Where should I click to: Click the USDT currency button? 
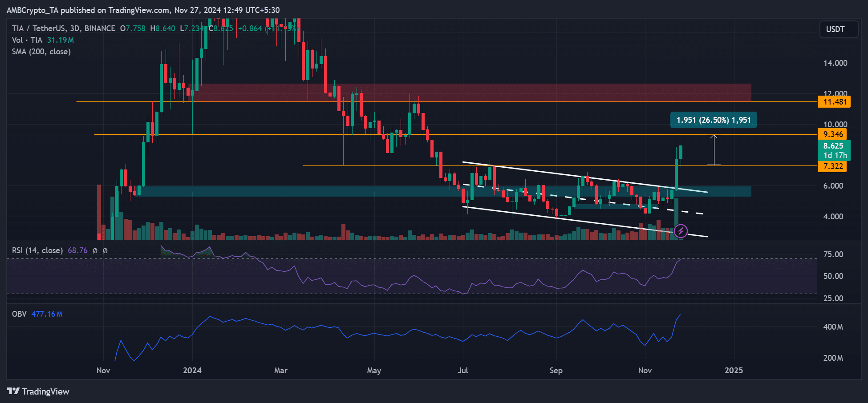(839, 29)
